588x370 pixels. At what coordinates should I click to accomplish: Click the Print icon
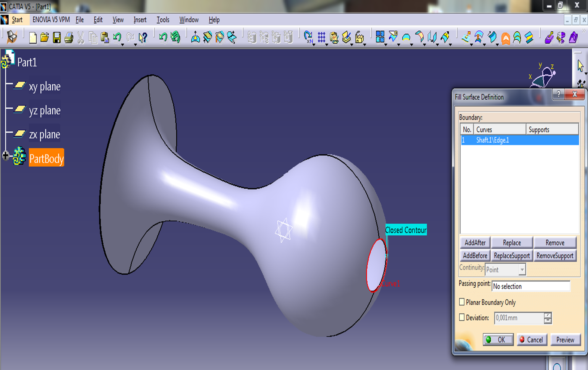(69, 38)
